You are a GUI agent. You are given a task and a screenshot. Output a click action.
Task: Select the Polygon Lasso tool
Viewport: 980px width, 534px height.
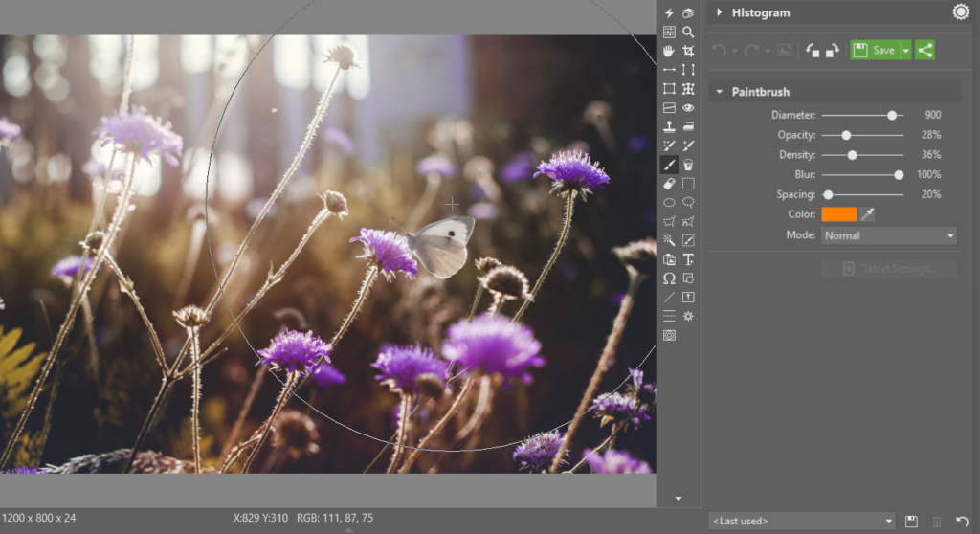[x=669, y=221]
